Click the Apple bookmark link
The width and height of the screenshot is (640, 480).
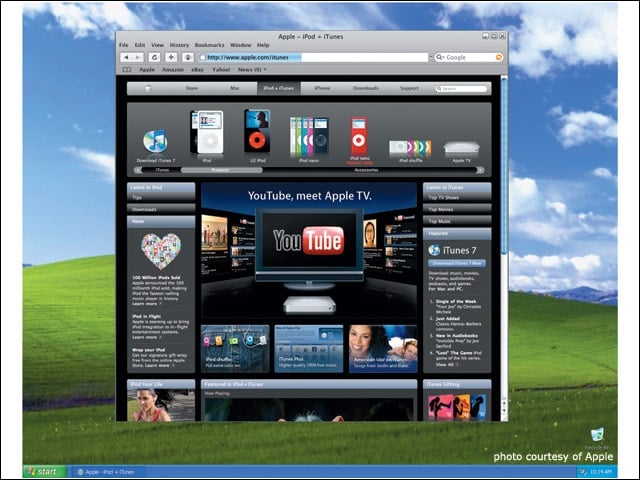[x=147, y=70]
